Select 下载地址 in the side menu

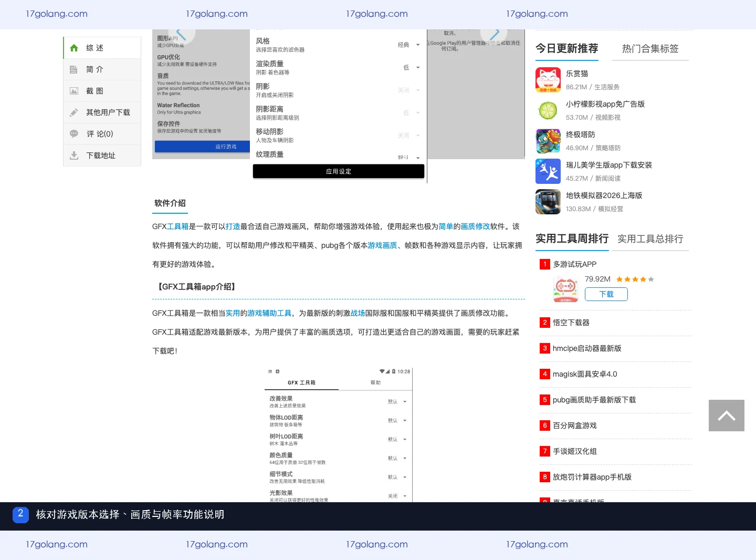102,155
